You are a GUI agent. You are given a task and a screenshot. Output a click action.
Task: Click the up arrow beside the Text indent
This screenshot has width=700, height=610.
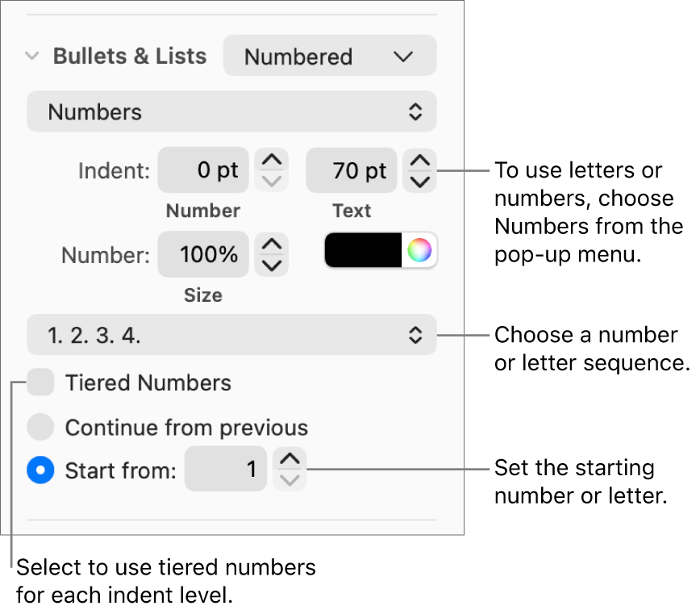(x=419, y=161)
